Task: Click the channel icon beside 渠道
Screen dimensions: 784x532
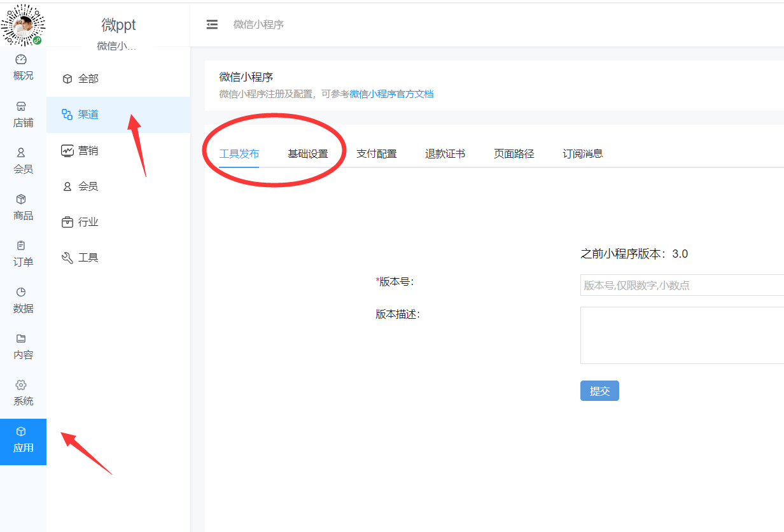Action: [x=67, y=115]
